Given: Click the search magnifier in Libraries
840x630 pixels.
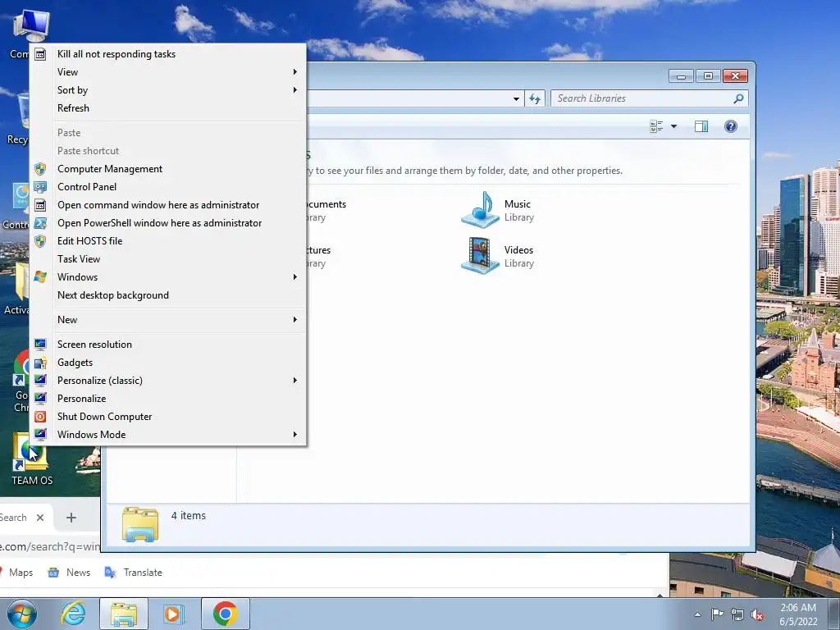Looking at the screenshot, I should [738, 98].
